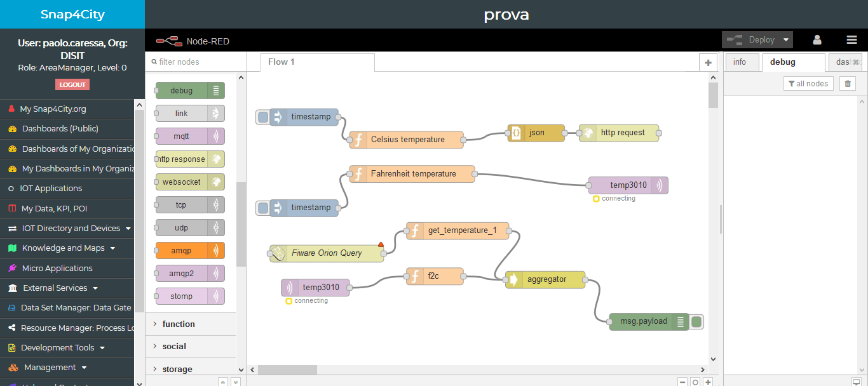Select the Fiware Orion Query node
Viewport: 868px width, 386px height.
[327, 253]
